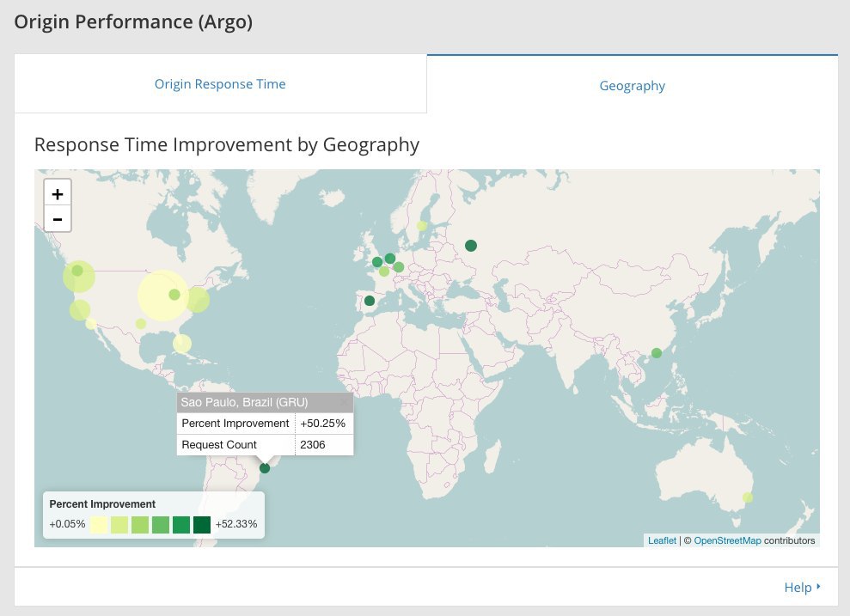
Task: Select the Sydney light green marker
Action: pyautogui.click(x=748, y=497)
